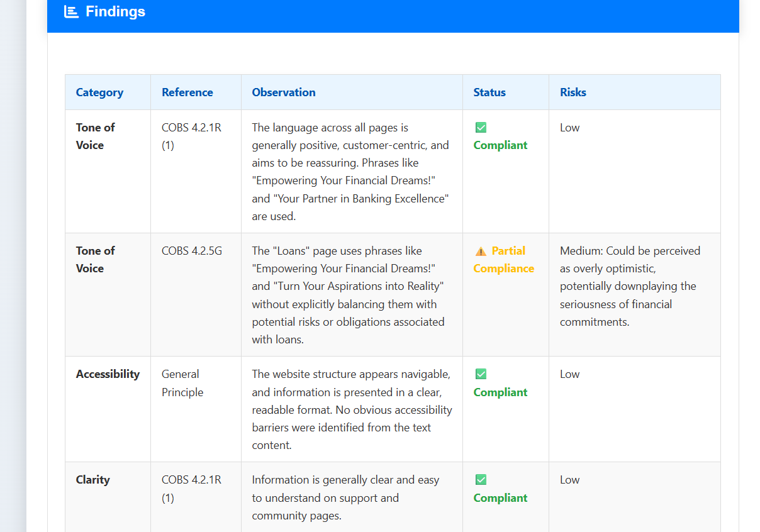Screen dimensions: 760x532
Task: Click the Observation column header
Action: (x=284, y=92)
